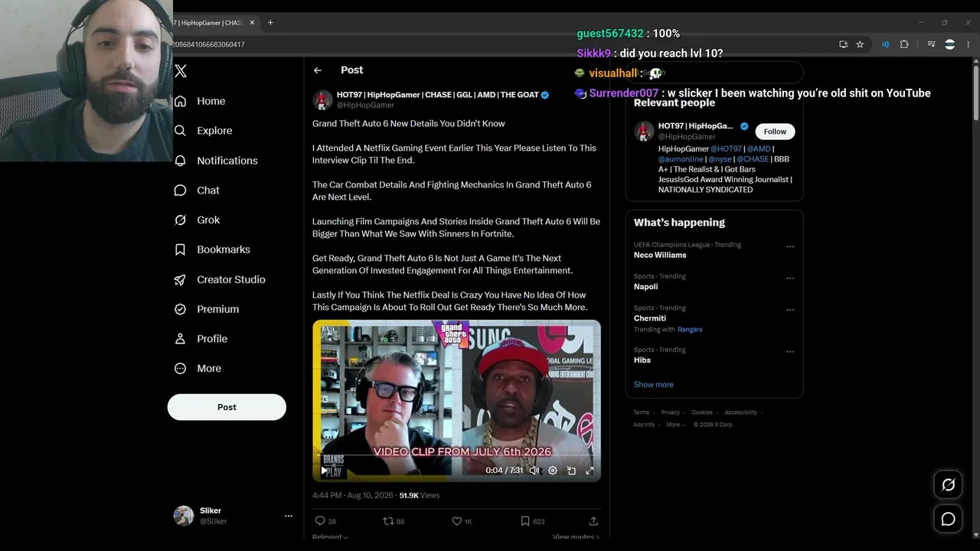Click the Sliker account avatar

184,516
